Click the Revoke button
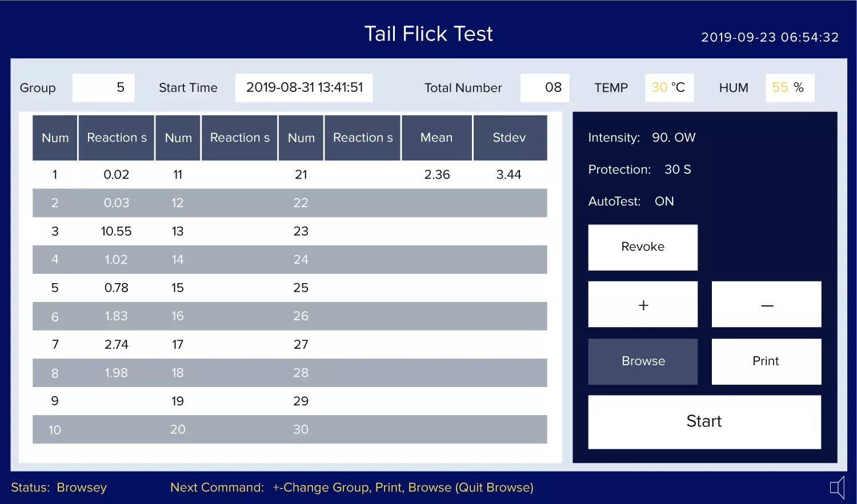The height and width of the screenshot is (504, 857). click(643, 247)
